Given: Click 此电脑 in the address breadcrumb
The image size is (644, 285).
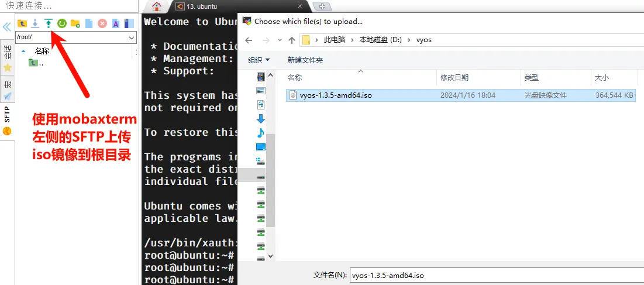Looking at the screenshot, I should pos(335,40).
